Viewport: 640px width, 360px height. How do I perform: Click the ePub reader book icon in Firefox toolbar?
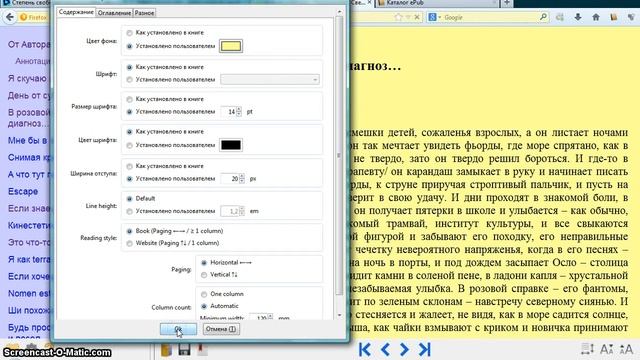point(613,17)
